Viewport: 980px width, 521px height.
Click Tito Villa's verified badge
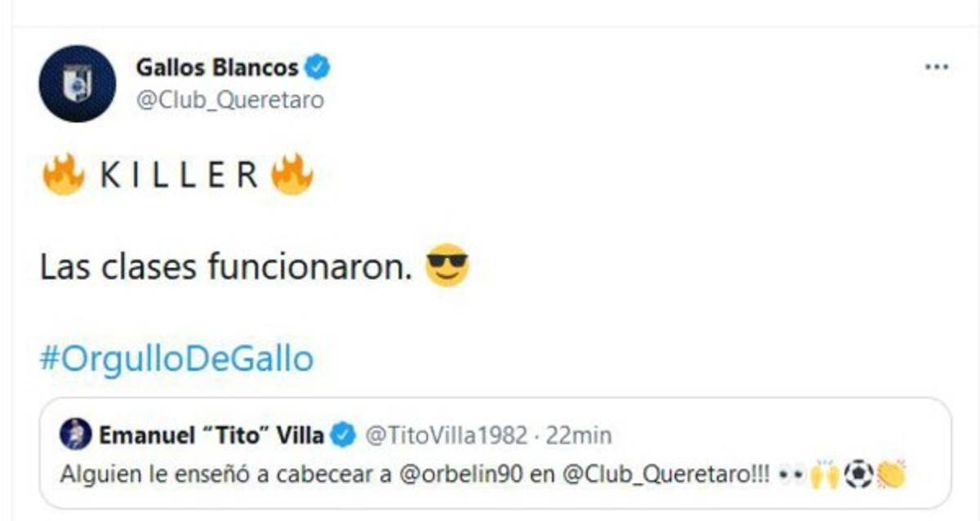344,435
